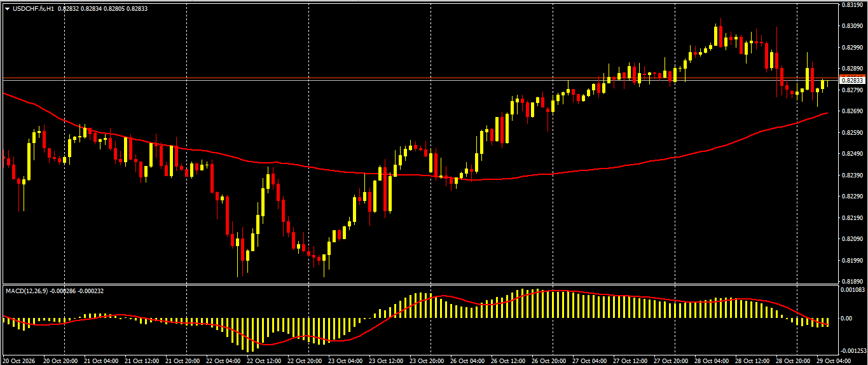The height and width of the screenshot is (365, 868).
Task: Click the 28 Oct 04:00 time label
Action: coord(712,361)
